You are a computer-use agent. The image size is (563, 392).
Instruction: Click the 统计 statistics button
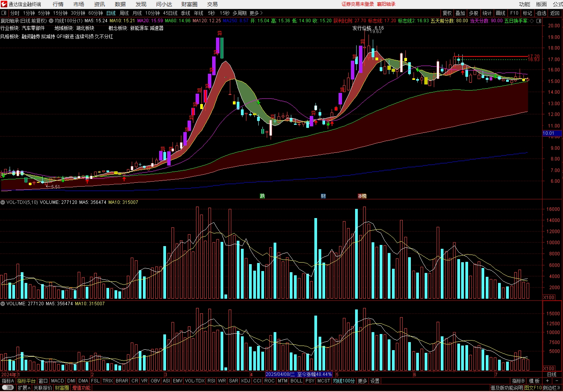click(487, 13)
